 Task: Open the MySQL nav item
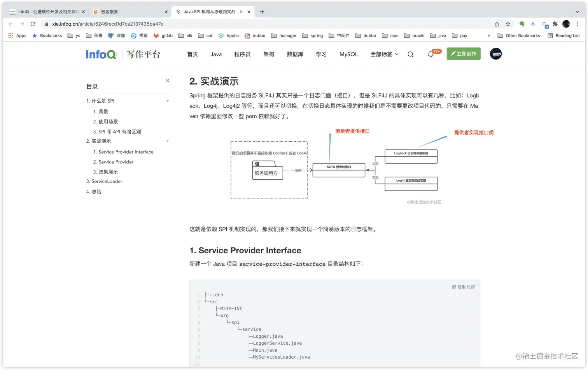(348, 54)
